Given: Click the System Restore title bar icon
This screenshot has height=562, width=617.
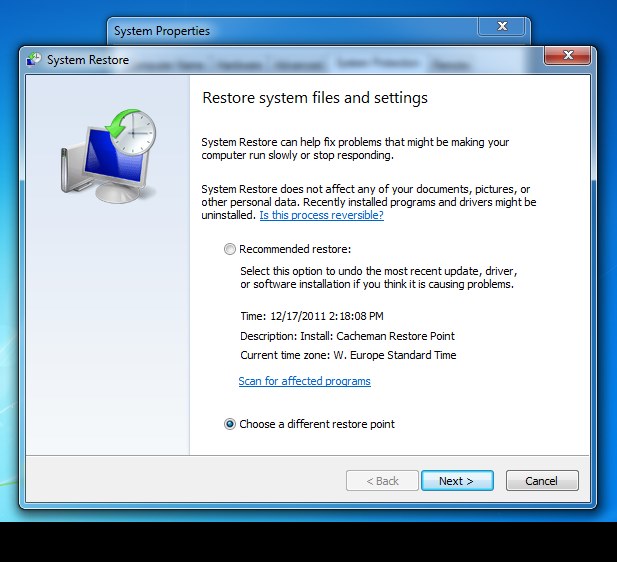Looking at the screenshot, I should pyautogui.click(x=34, y=60).
